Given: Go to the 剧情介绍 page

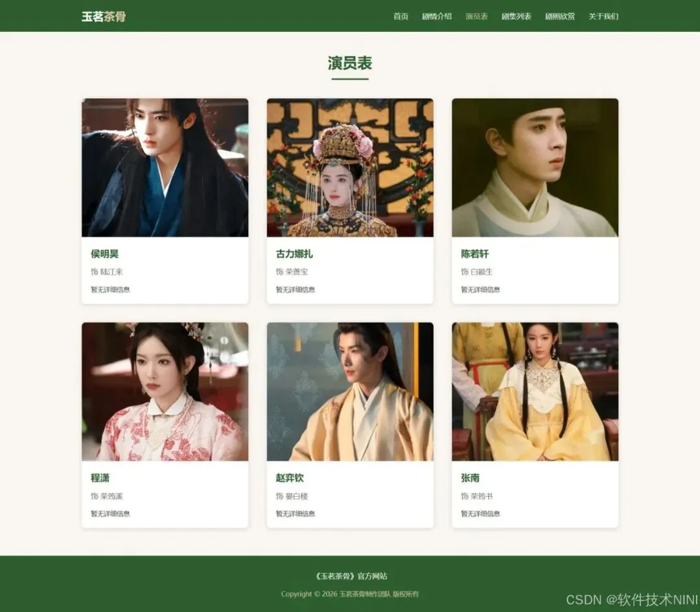Looking at the screenshot, I should [x=437, y=16].
